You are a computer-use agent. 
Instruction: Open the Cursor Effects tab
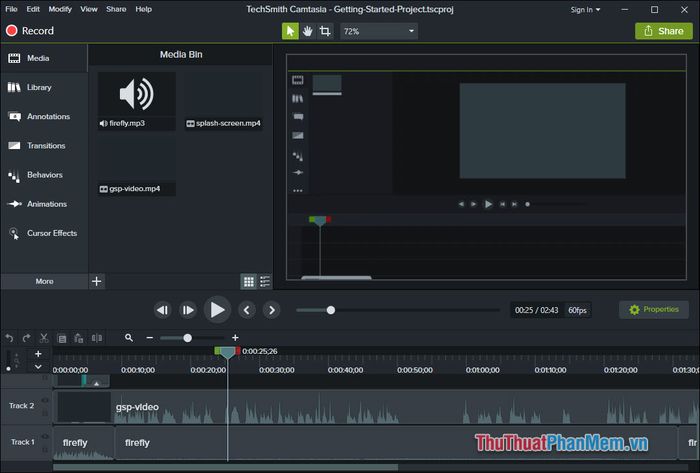(x=44, y=233)
